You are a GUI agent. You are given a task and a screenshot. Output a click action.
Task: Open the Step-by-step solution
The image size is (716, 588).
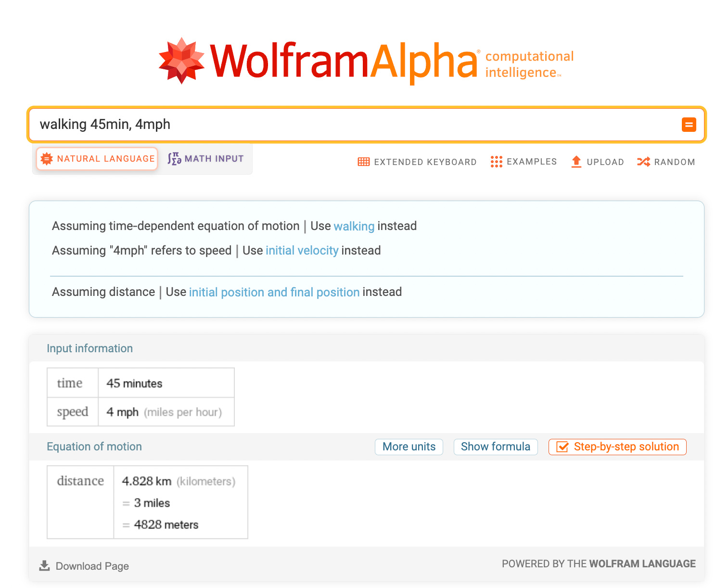[617, 447]
